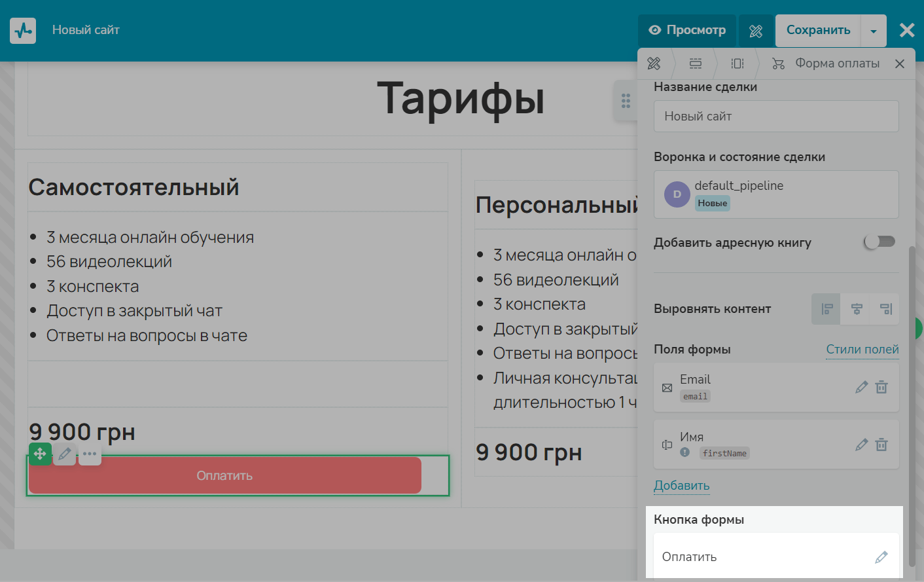Select the Тарифы heading on the canvas
924x582 pixels.
tap(461, 99)
